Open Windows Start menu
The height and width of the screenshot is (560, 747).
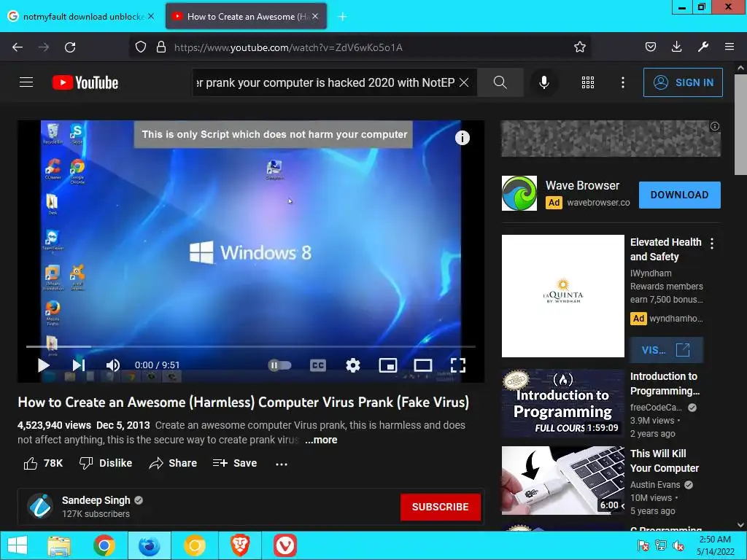18,545
